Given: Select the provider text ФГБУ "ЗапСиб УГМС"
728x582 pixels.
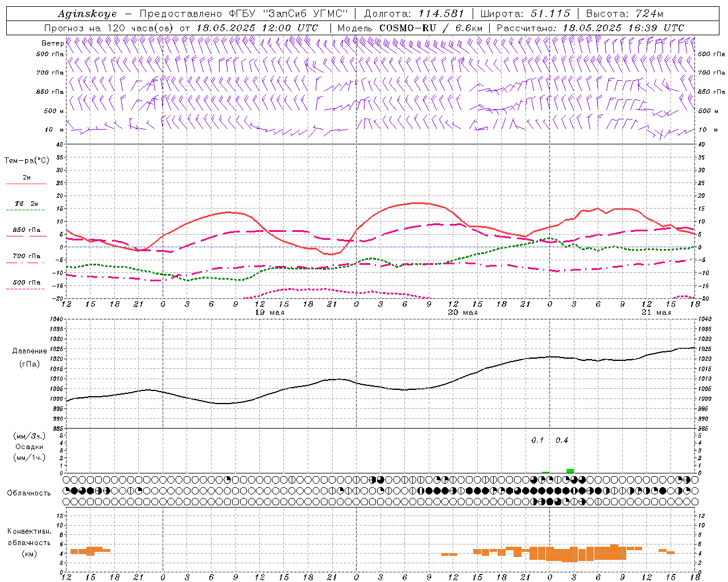Looking at the screenshot, I should point(289,14).
